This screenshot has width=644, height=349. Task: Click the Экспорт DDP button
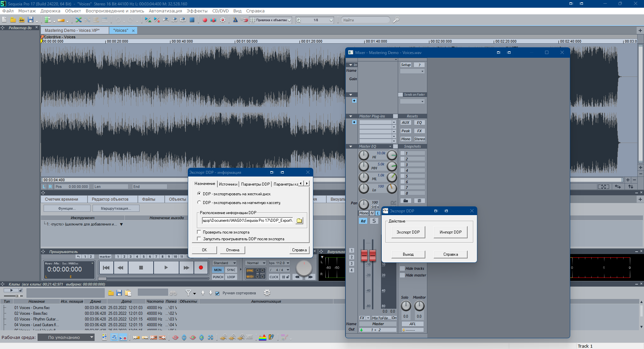(408, 232)
